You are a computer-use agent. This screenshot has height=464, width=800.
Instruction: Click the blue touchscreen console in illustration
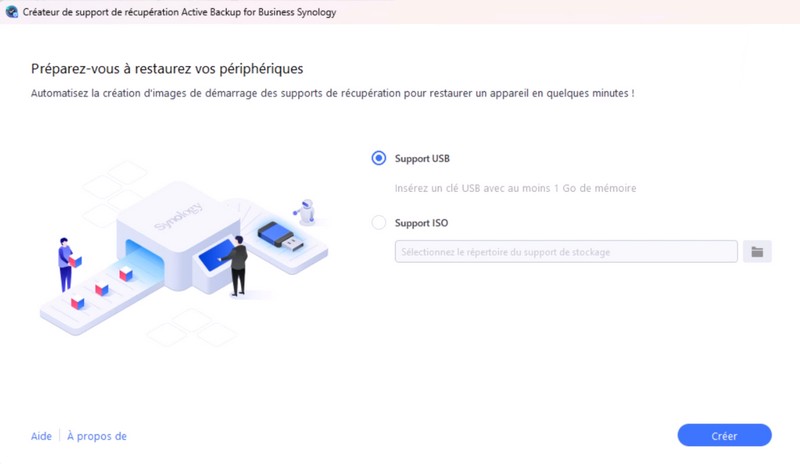point(216,256)
